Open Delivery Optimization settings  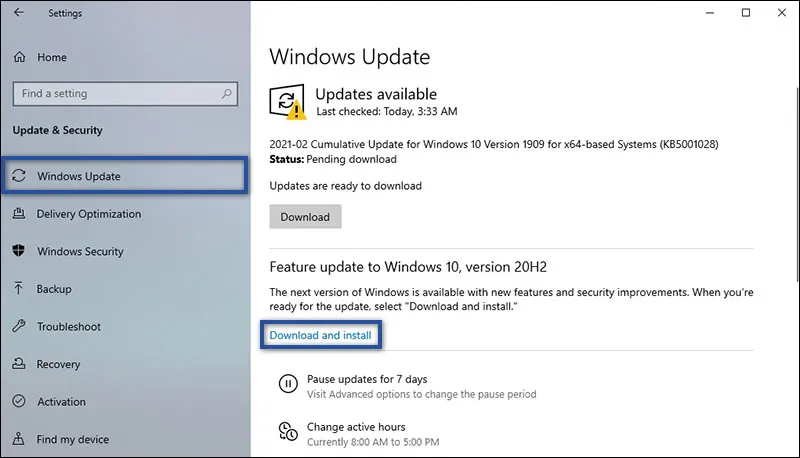click(124, 214)
